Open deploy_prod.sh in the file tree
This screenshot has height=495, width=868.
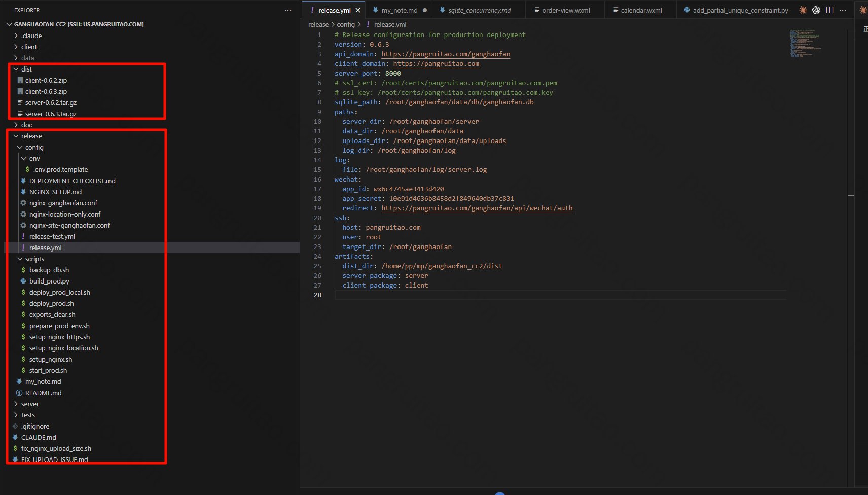click(x=51, y=303)
